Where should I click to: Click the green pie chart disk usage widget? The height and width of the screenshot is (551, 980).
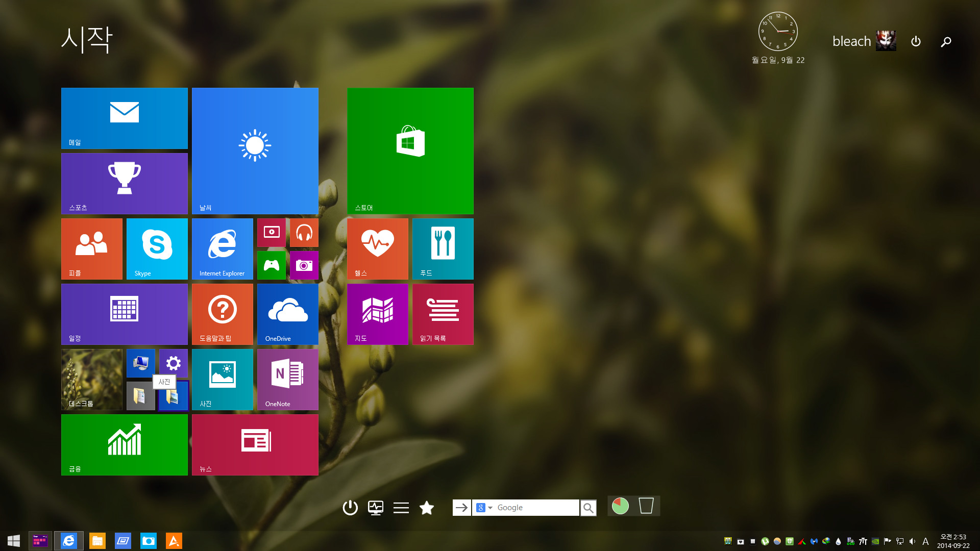620,506
